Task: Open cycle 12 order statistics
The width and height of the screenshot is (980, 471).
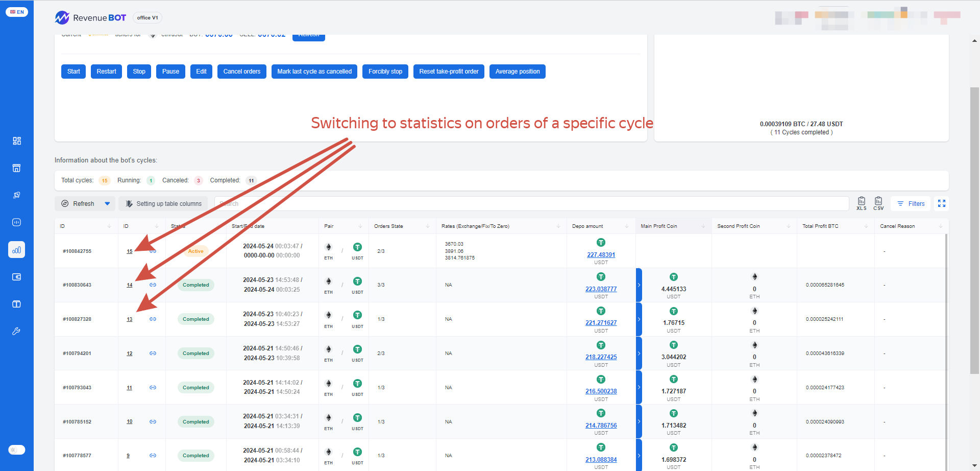Action: point(130,354)
